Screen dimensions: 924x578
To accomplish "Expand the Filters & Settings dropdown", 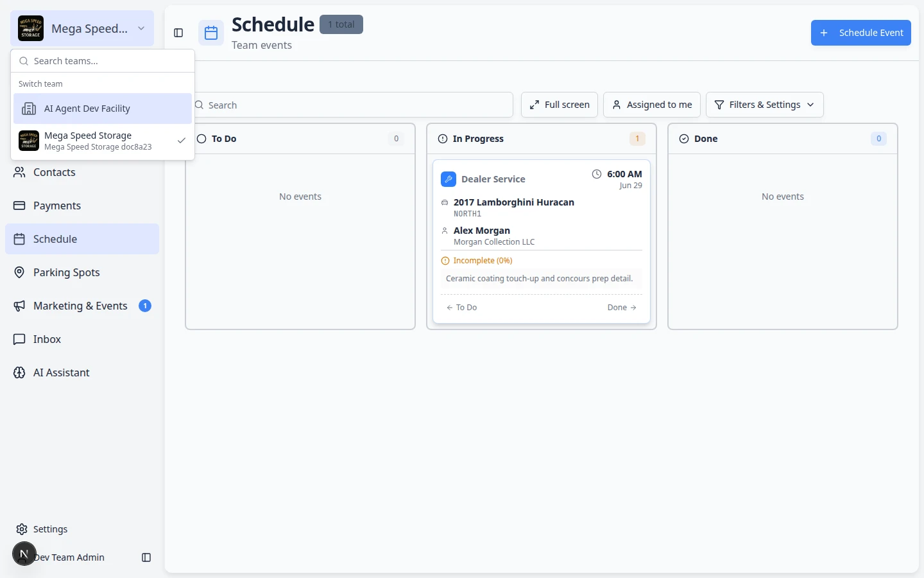I will click(x=765, y=105).
